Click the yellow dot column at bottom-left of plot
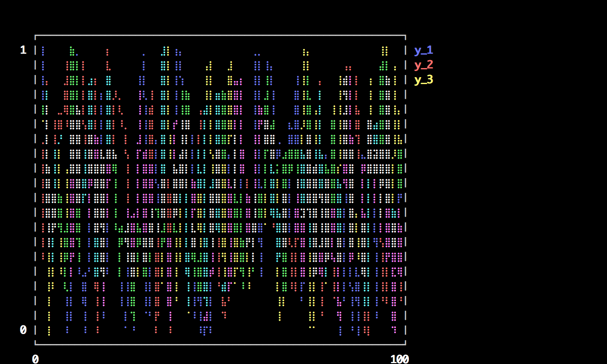Image resolution: width=607 pixels, height=364 pixels. point(49,330)
